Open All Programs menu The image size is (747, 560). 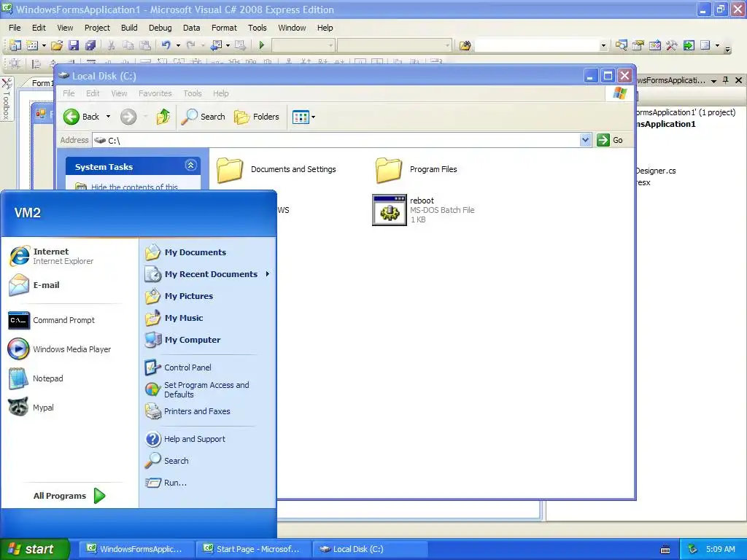(69, 496)
